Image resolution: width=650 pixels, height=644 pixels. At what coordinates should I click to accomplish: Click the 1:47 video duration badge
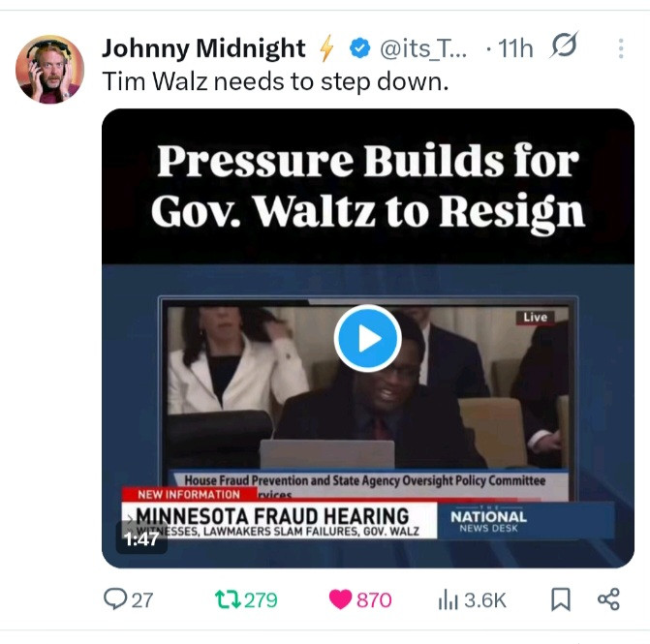click(141, 538)
